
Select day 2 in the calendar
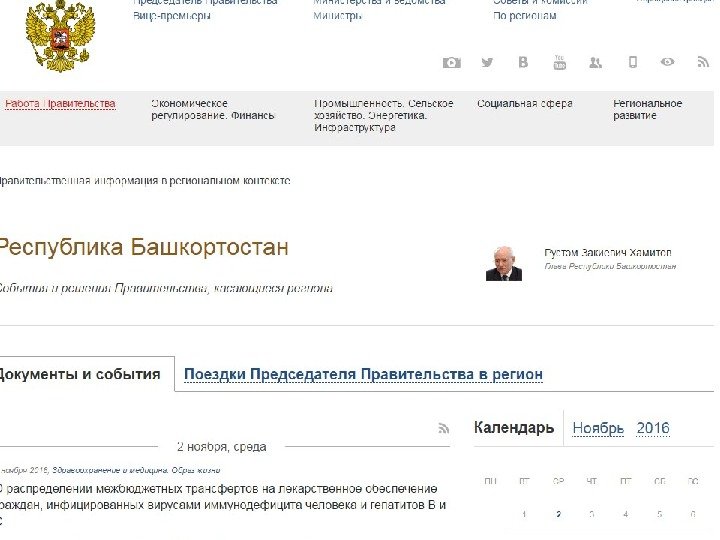[x=558, y=514]
